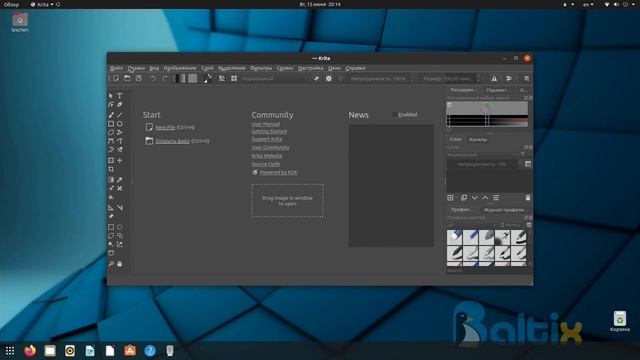Open the brush presets chooser grid icon
Viewport: 640px width, 360px height.
point(234,78)
